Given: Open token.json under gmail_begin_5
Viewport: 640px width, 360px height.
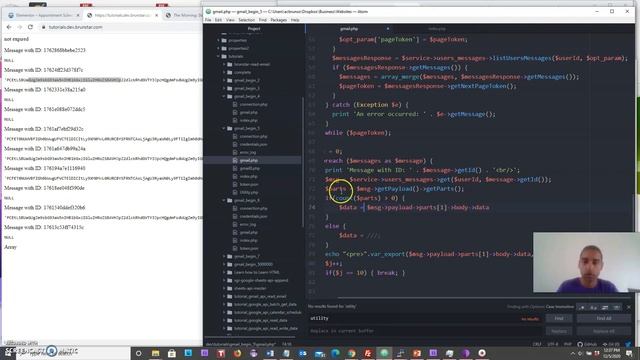Looking at the screenshot, I should pos(249,184).
